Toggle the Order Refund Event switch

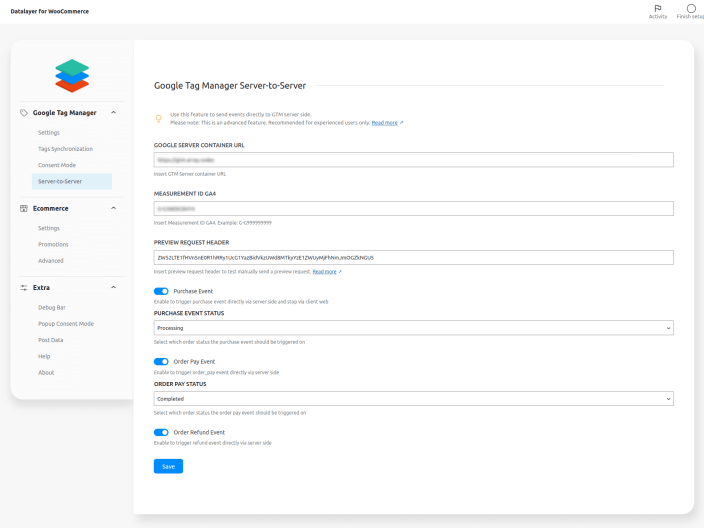(x=161, y=433)
